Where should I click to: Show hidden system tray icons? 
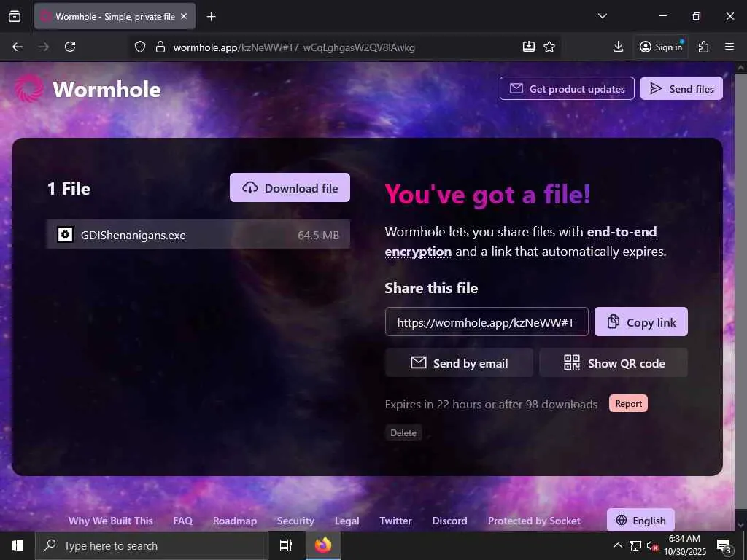[x=617, y=545]
